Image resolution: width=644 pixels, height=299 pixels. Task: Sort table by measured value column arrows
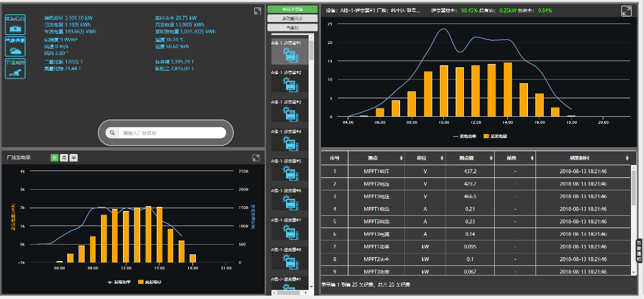pyautogui.click(x=491, y=157)
